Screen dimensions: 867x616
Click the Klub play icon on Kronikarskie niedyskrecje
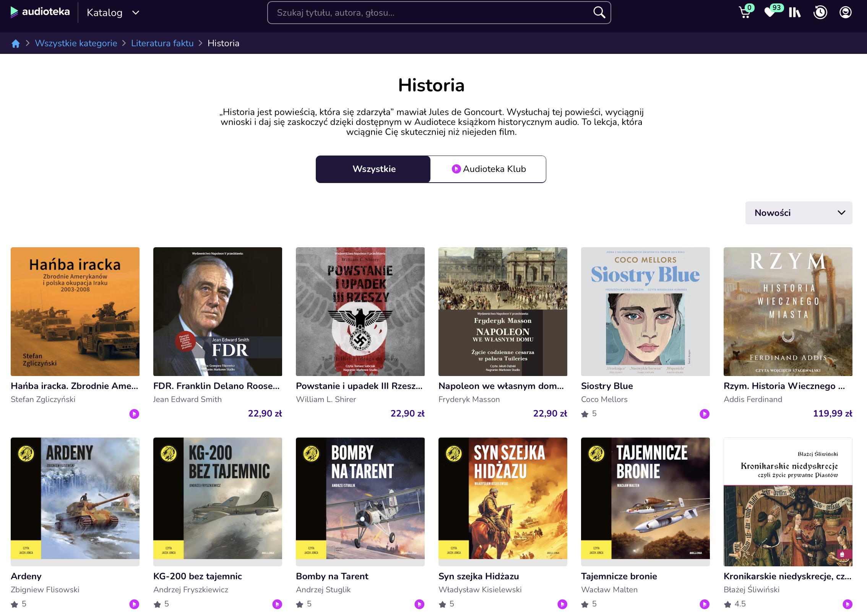point(848,604)
